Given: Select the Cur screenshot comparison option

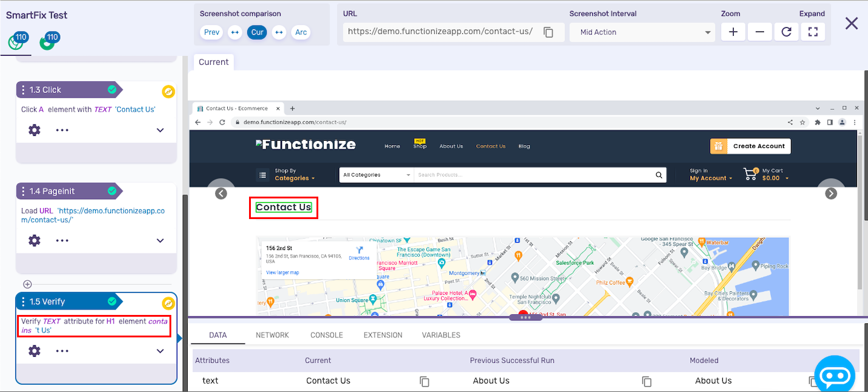Looking at the screenshot, I should tap(258, 32).
